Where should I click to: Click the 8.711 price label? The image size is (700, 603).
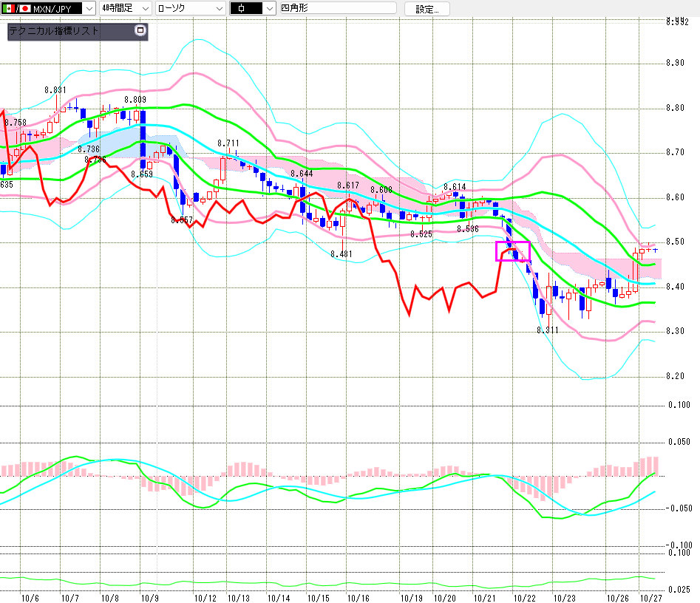[228, 143]
